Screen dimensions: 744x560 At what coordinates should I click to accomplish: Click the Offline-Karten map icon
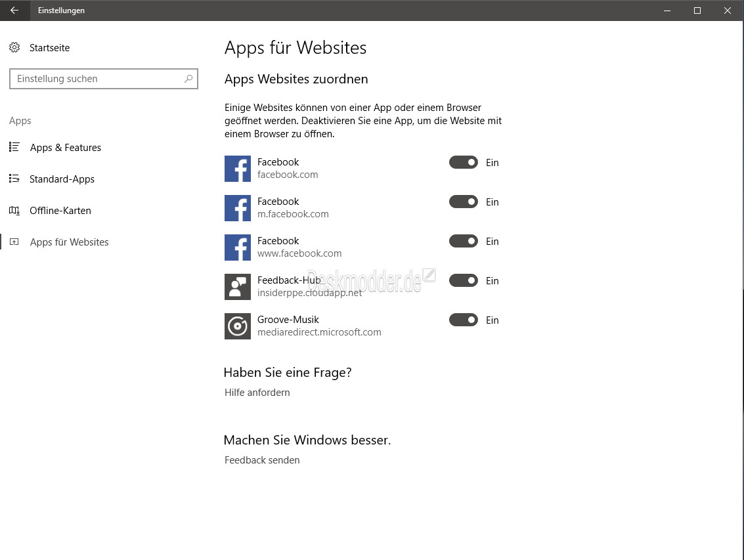[x=14, y=210]
